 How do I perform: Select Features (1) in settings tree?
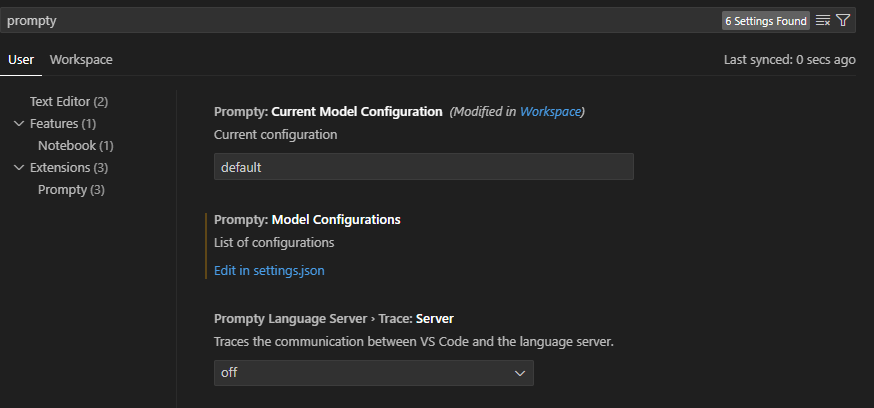63,123
